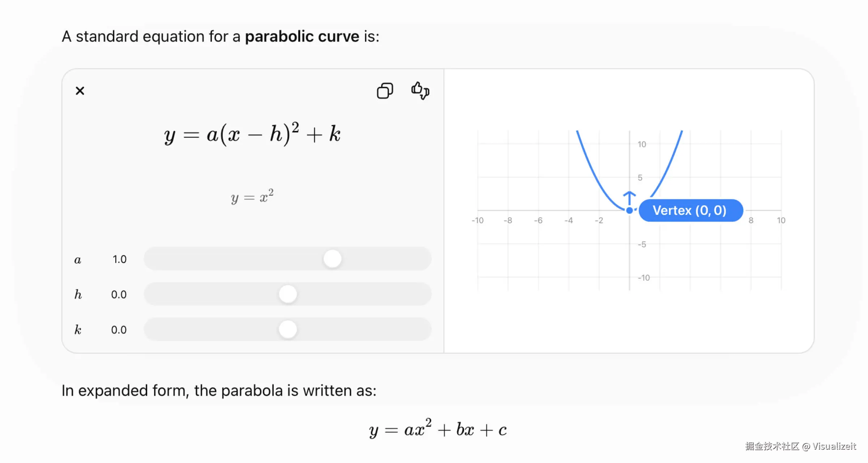Click the a value 1.0
The height and width of the screenshot is (463, 868).
pyautogui.click(x=119, y=259)
